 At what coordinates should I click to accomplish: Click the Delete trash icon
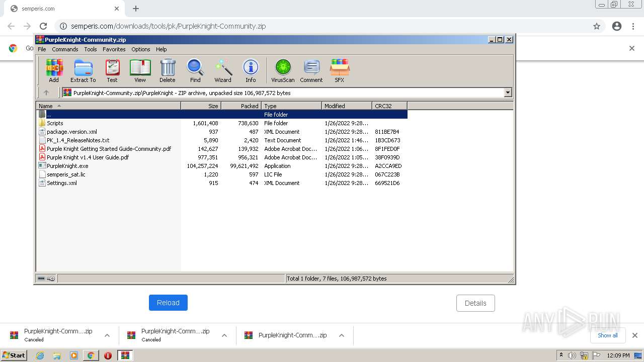coord(168,70)
